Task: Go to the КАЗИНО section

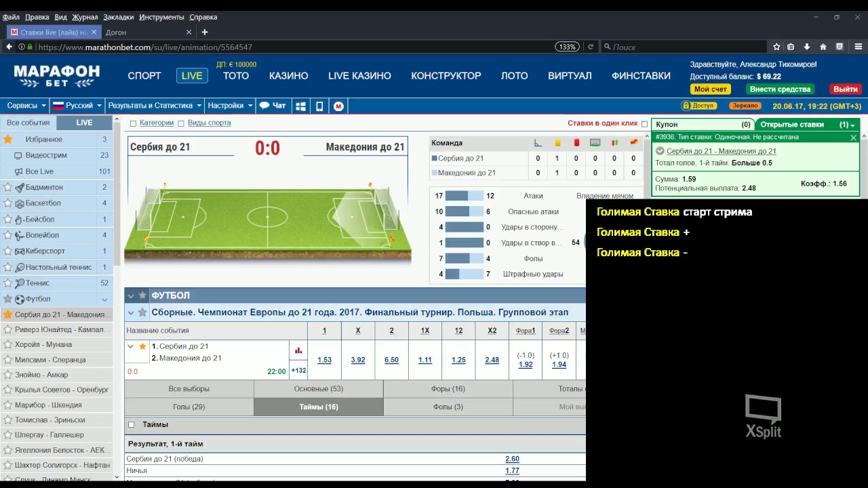Action: [x=288, y=76]
